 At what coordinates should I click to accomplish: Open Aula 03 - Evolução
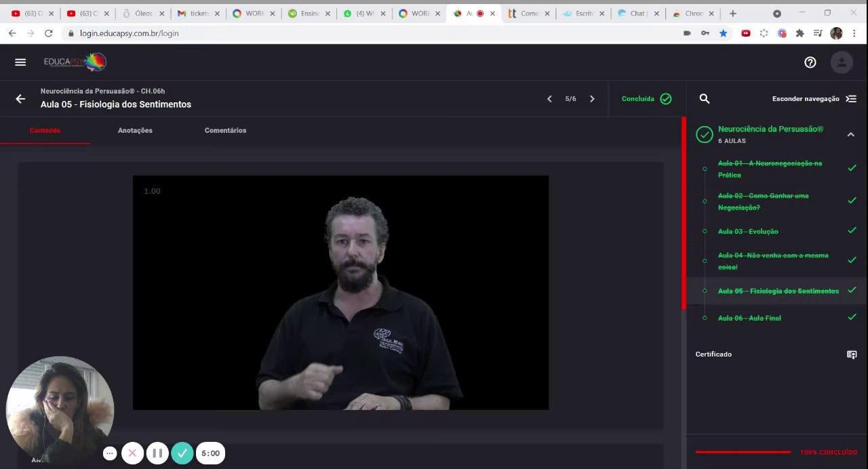click(748, 231)
